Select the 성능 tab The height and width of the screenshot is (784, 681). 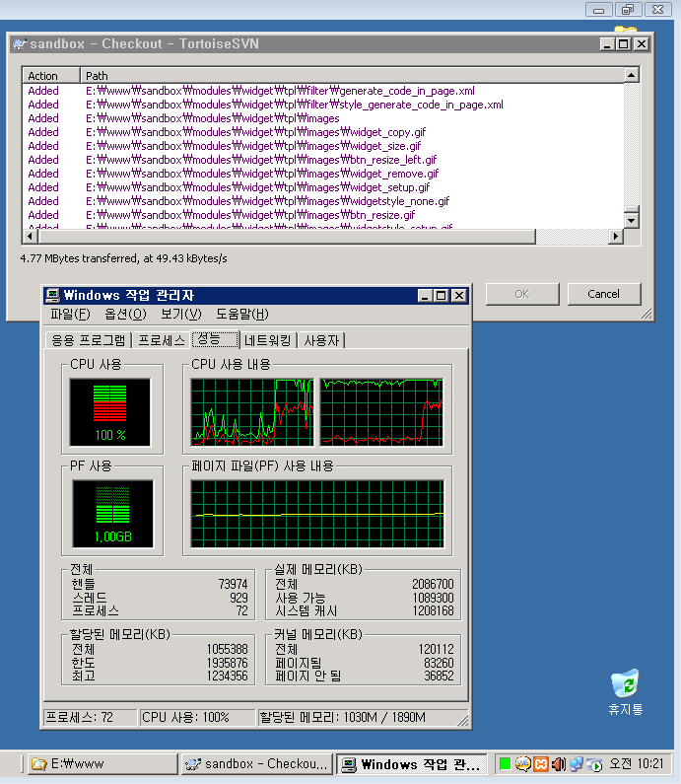(215, 339)
